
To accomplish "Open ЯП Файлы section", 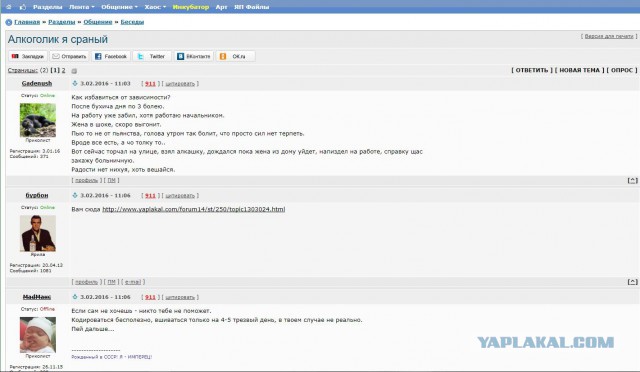I will (251, 7).
